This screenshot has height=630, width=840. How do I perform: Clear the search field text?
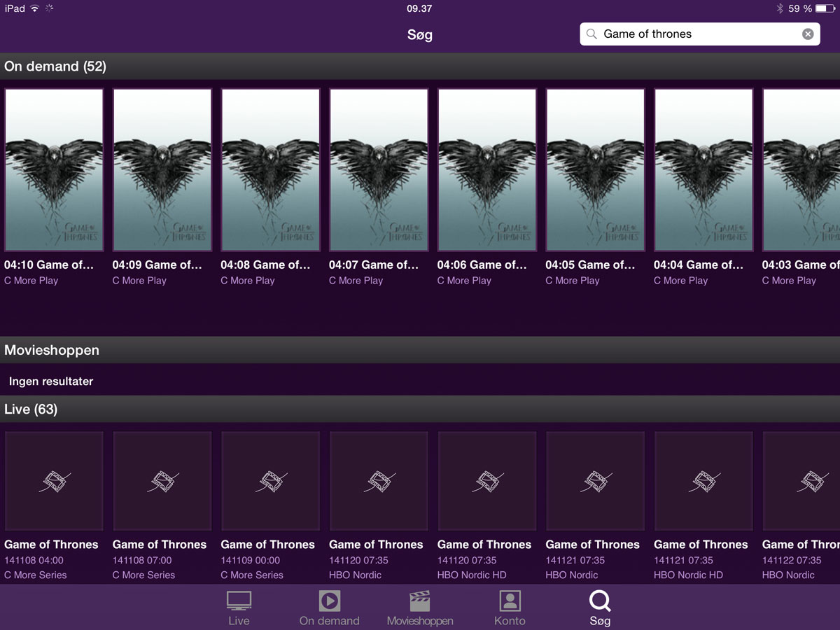[x=808, y=34]
